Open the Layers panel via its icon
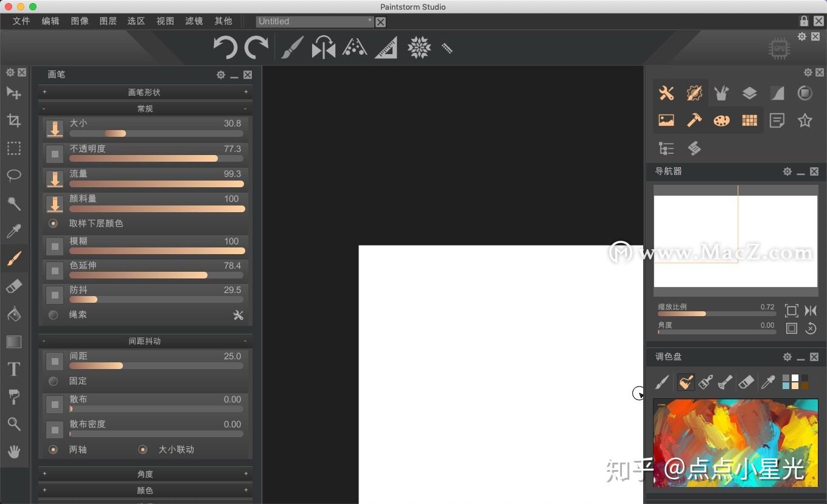Image resolution: width=827 pixels, height=504 pixels. 749,92
